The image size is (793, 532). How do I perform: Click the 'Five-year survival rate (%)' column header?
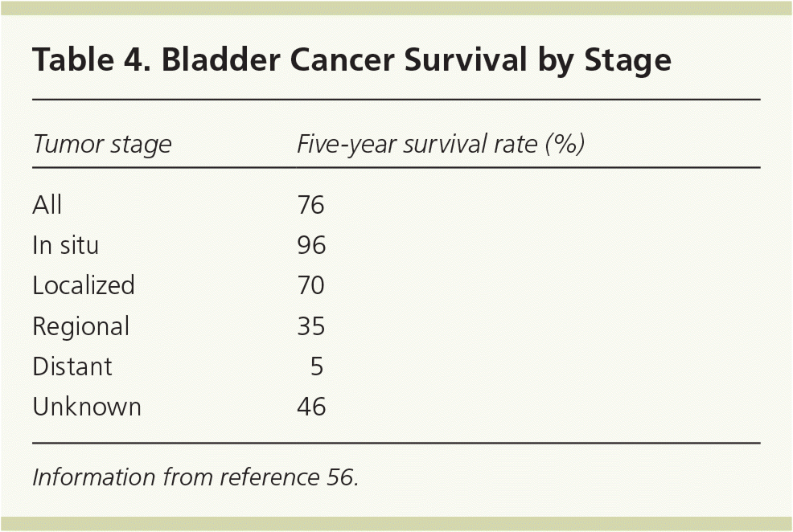[440, 145]
